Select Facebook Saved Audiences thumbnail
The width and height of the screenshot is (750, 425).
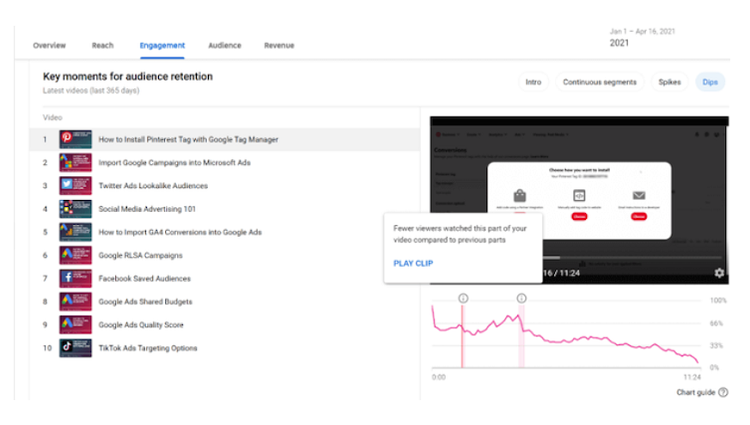pos(76,279)
